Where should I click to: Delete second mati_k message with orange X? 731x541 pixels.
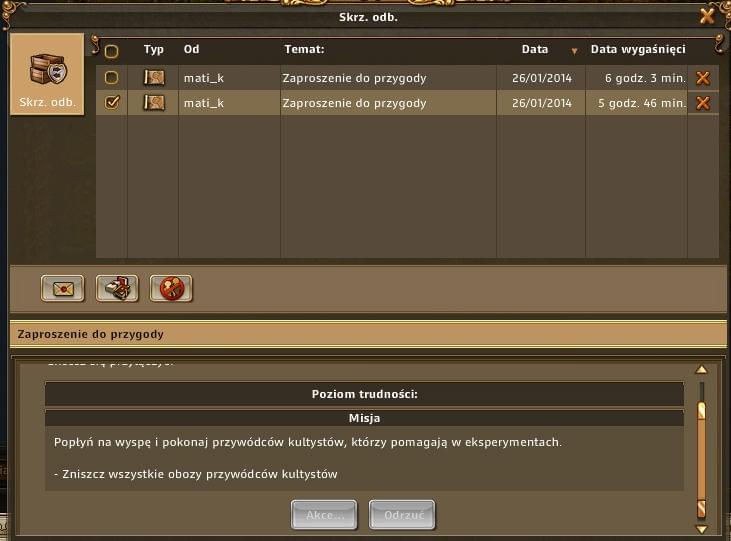pos(703,103)
